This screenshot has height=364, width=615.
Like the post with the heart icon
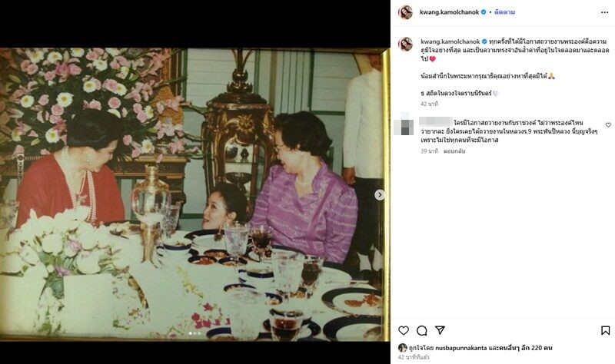tap(404, 331)
